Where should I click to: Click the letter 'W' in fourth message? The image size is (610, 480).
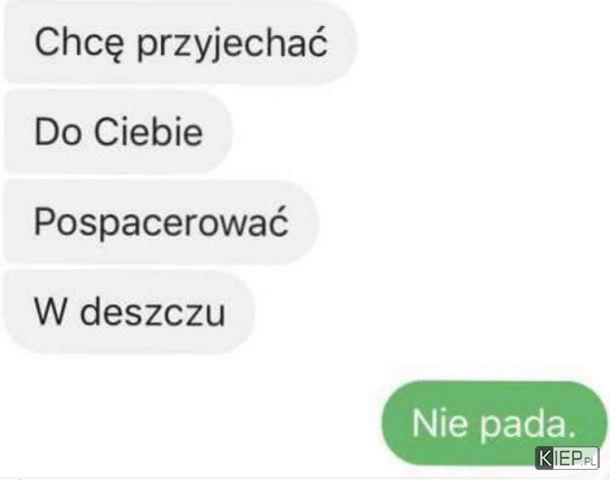click(x=50, y=312)
